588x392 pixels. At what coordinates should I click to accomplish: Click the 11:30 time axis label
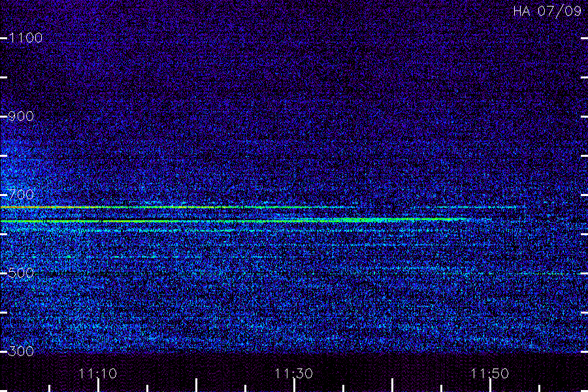pyautogui.click(x=294, y=374)
